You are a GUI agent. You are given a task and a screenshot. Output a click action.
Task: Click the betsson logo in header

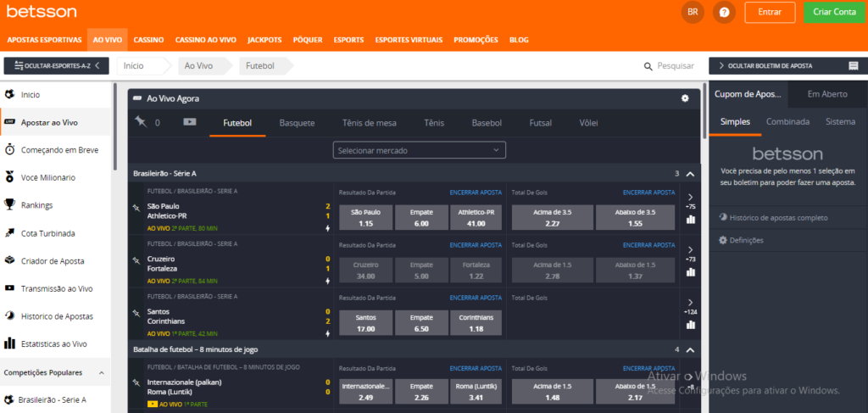coord(42,12)
